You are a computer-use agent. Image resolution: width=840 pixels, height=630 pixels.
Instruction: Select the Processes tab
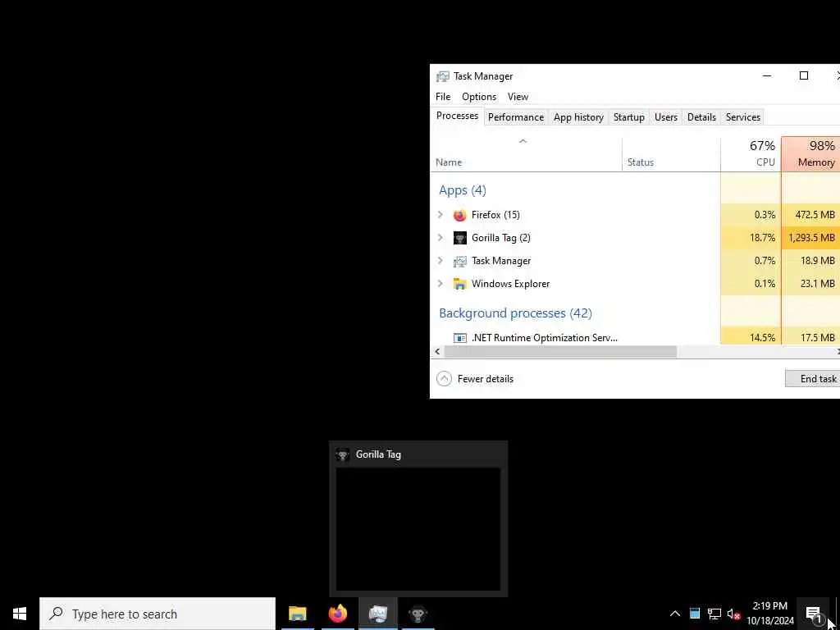(457, 116)
